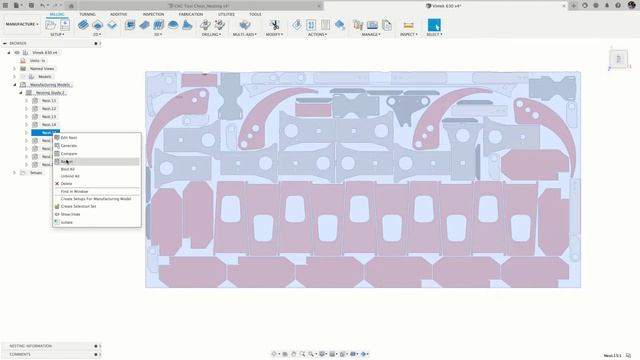
Task: Switch to the ADDITIVE ribbon tab
Action: (118, 14)
